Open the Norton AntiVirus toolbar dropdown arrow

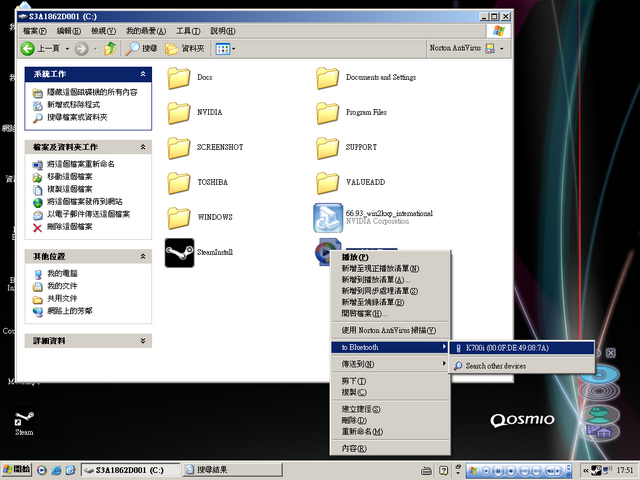[502, 49]
